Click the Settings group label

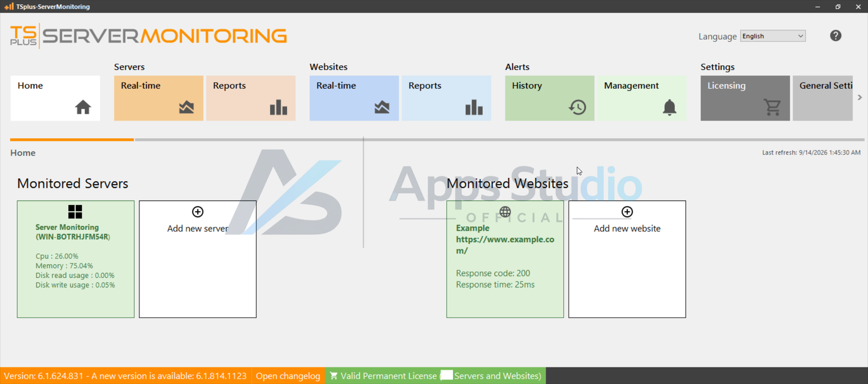point(717,67)
